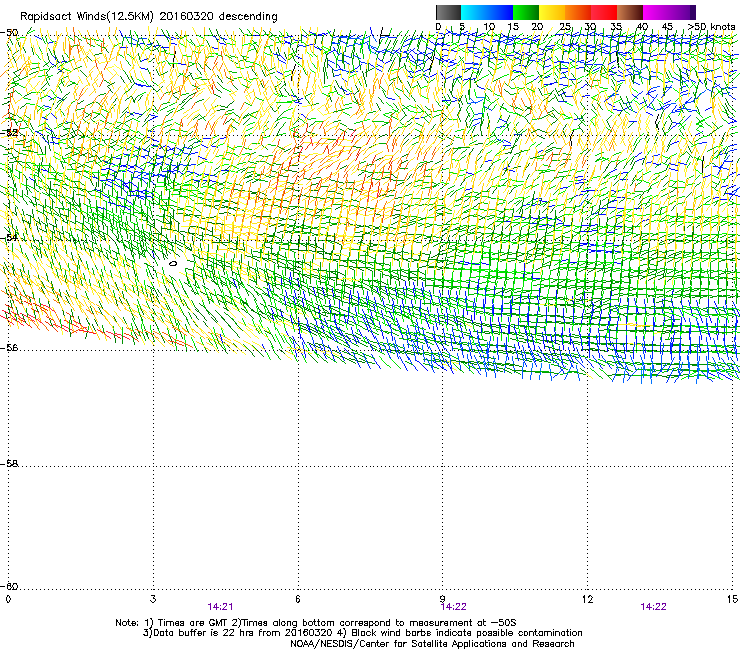Click the '6' longitude axis label

[298, 599]
